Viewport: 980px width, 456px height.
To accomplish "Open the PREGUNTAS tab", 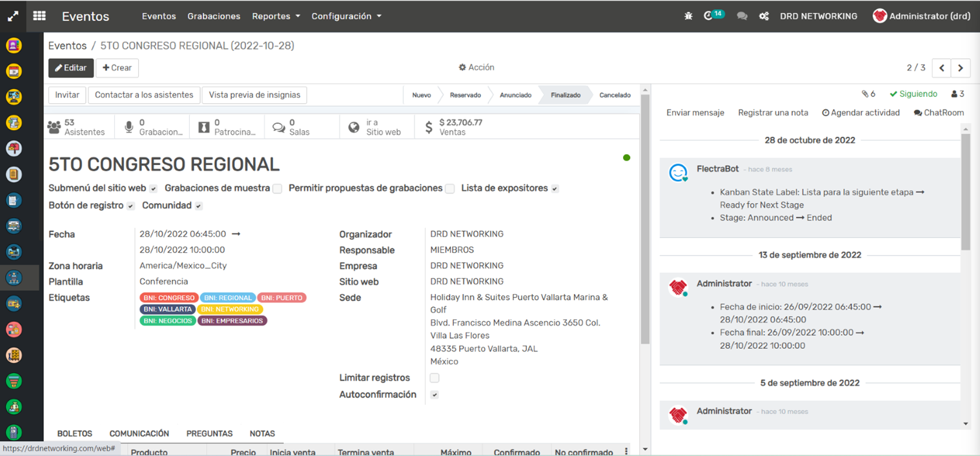I will click(x=209, y=433).
